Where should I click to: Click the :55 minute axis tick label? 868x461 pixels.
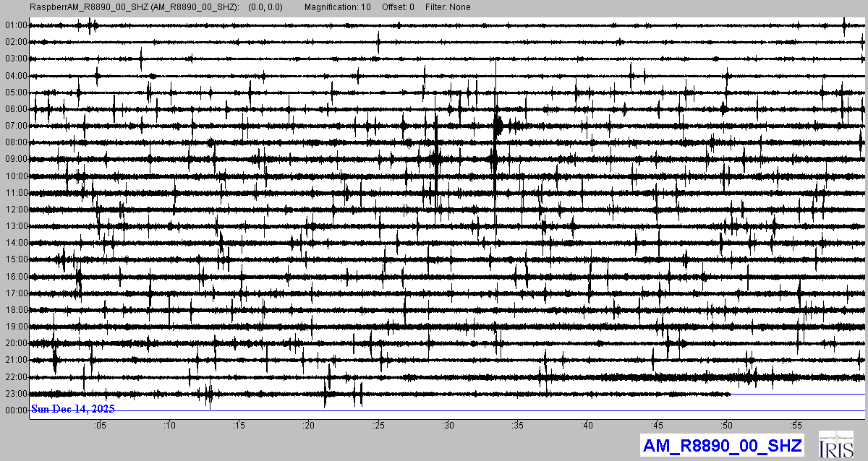pyautogui.click(x=796, y=426)
